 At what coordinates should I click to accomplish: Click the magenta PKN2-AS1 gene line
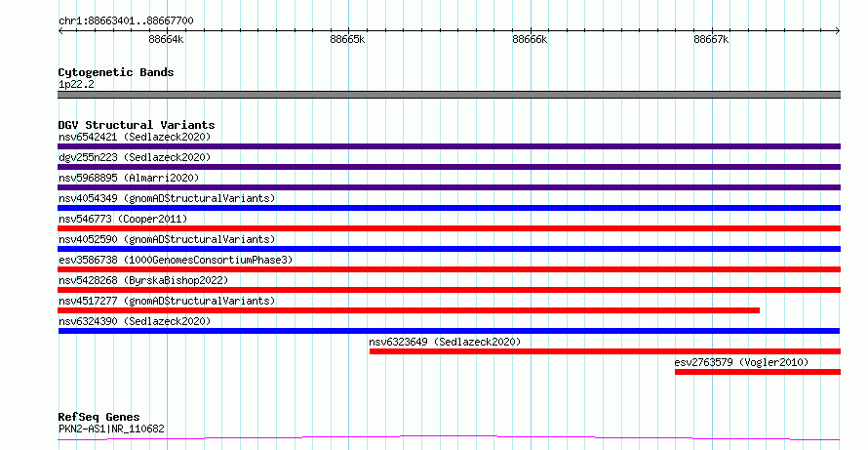tap(449, 438)
